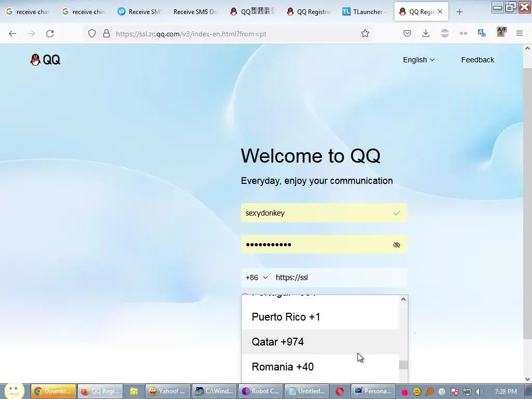Click the browser address bar URL

(191, 34)
